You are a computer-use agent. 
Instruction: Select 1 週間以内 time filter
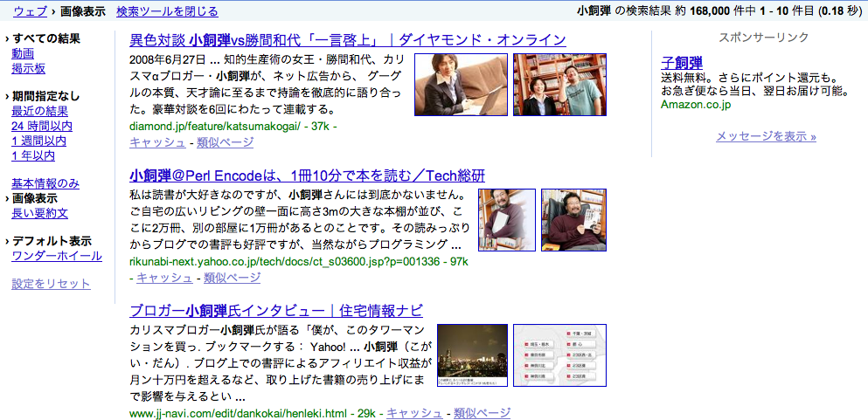coord(38,141)
